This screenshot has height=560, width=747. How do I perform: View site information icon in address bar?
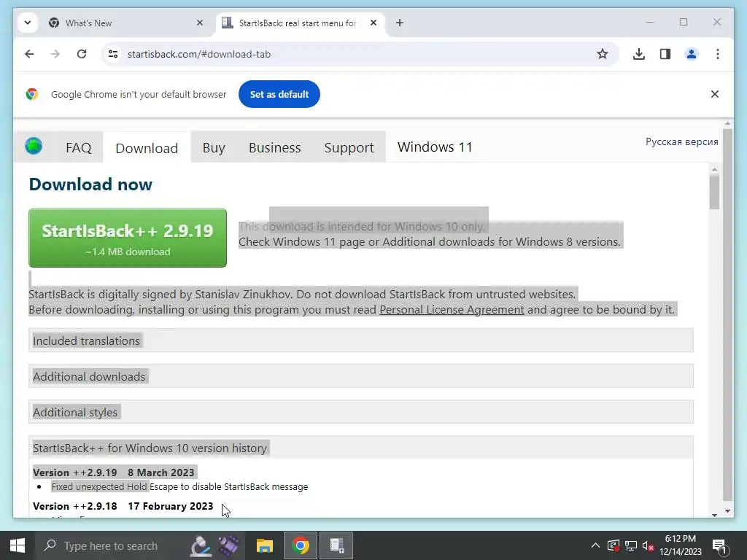(x=113, y=54)
